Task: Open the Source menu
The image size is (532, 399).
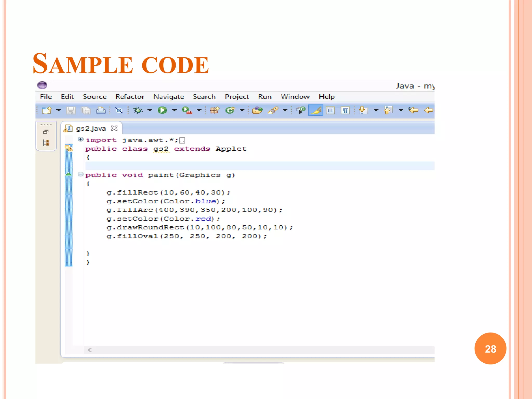Action: pyautogui.click(x=95, y=97)
